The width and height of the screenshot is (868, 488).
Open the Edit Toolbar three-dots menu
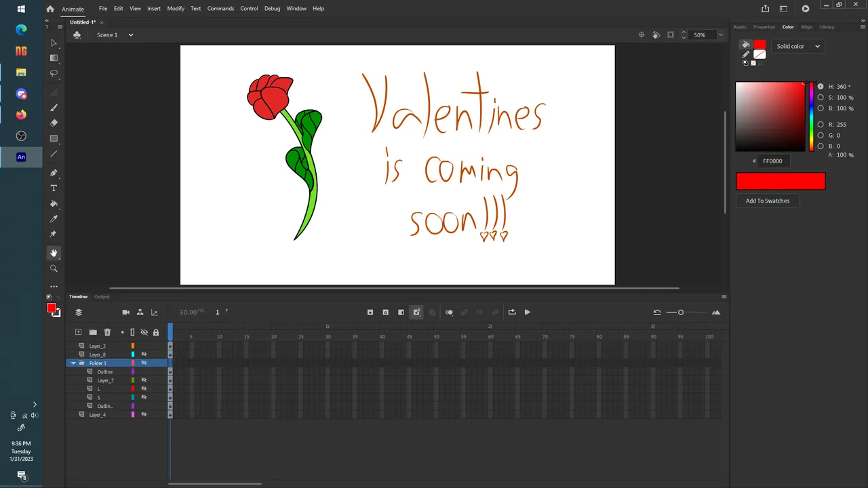tap(54, 287)
